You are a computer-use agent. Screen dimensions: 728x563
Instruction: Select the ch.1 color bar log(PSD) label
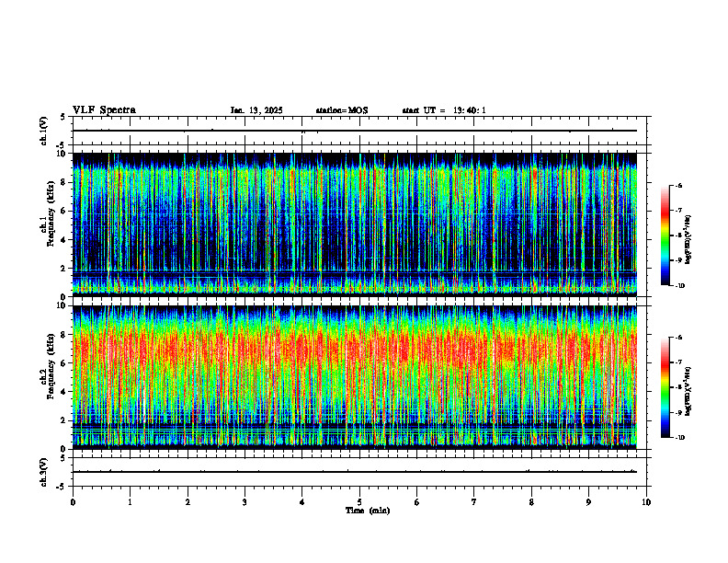(x=688, y=240)
